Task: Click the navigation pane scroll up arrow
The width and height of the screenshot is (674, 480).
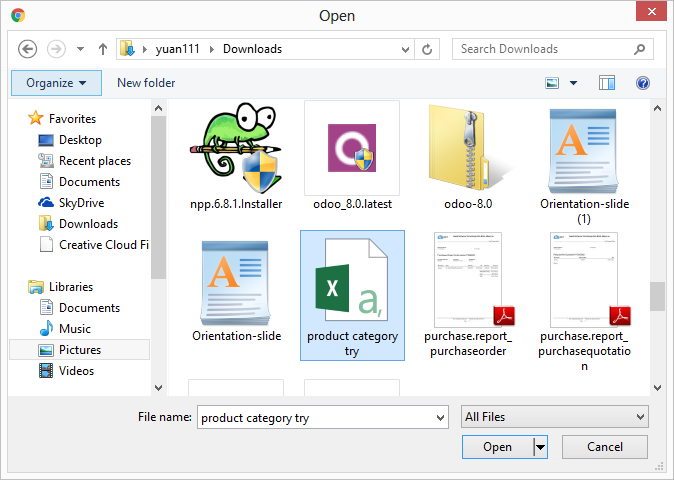Action: (x=159, y=108)
